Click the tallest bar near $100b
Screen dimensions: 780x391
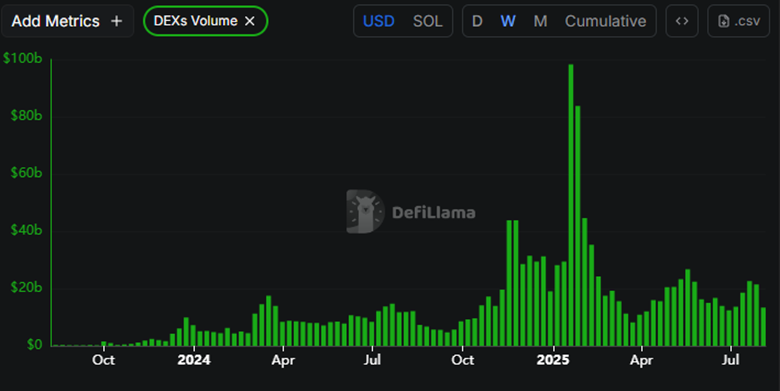coord(571,205)
